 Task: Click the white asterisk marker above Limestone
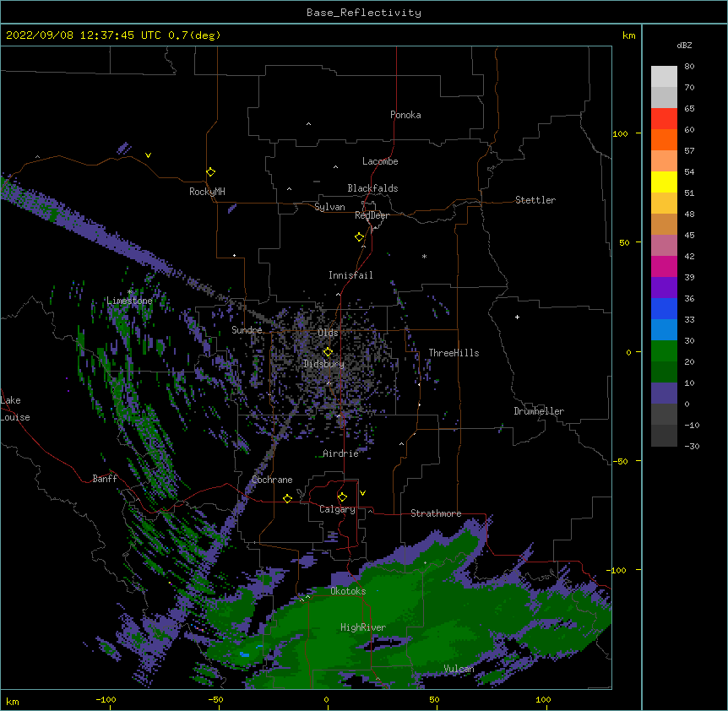pos(130,292)
